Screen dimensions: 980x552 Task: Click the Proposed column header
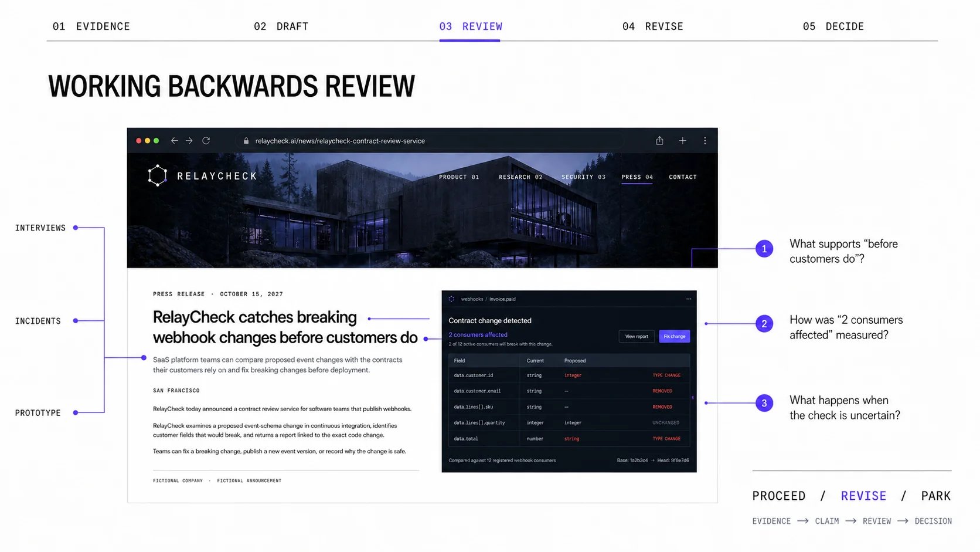pyautogui.click(x=575, y=361)
